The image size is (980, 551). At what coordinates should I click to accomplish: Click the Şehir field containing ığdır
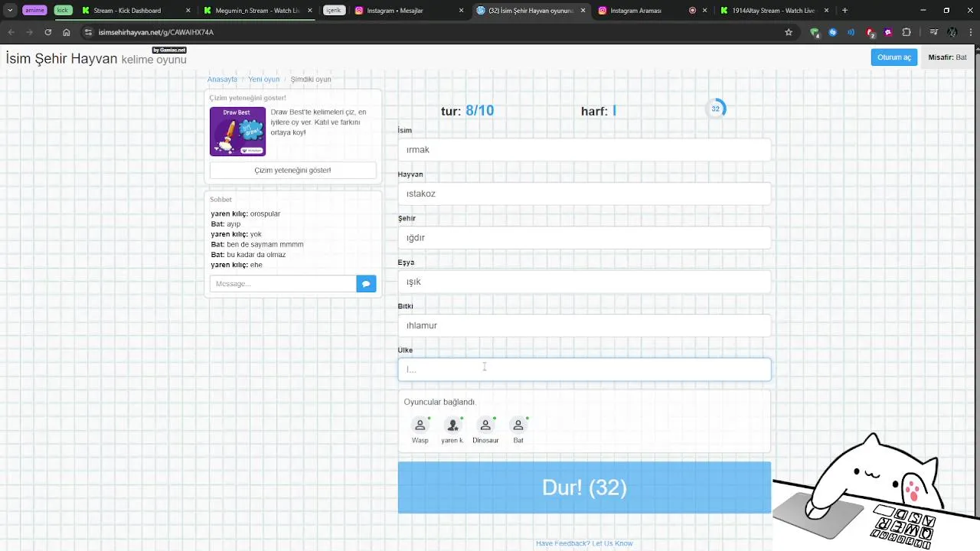coord(584,238)
